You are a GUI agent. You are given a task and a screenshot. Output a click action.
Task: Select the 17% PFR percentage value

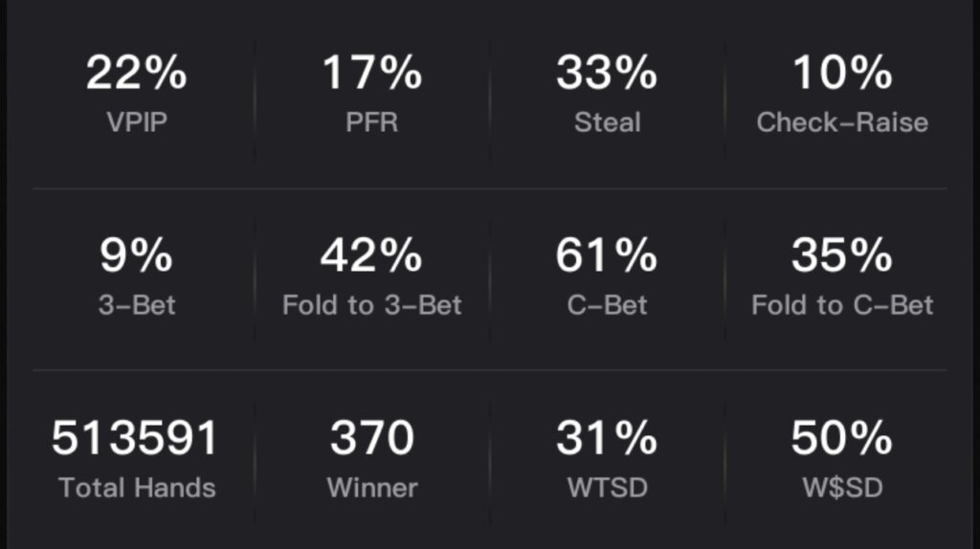point(371,74)
